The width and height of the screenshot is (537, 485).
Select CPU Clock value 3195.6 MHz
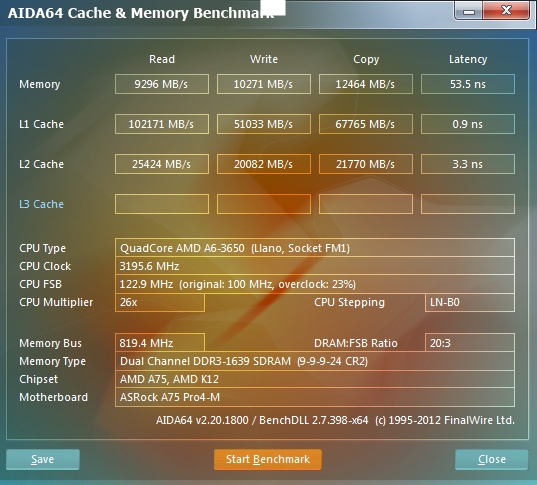[x=315, y=266]
